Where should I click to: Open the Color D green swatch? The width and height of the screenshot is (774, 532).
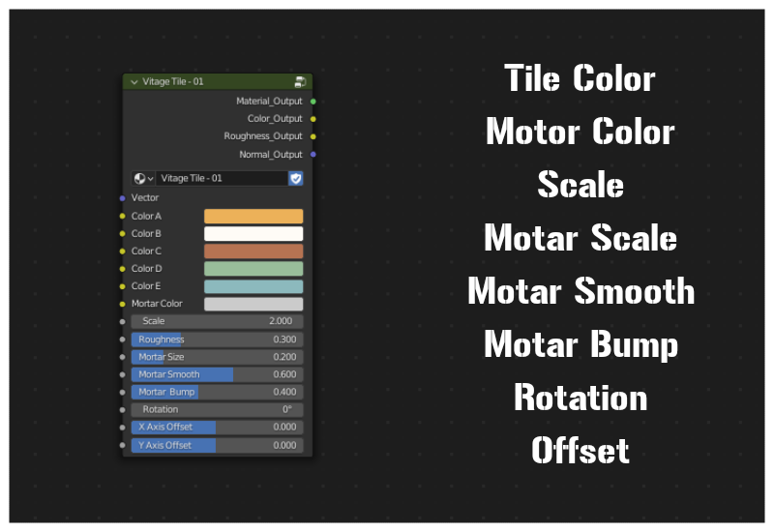tap(253, 269)
